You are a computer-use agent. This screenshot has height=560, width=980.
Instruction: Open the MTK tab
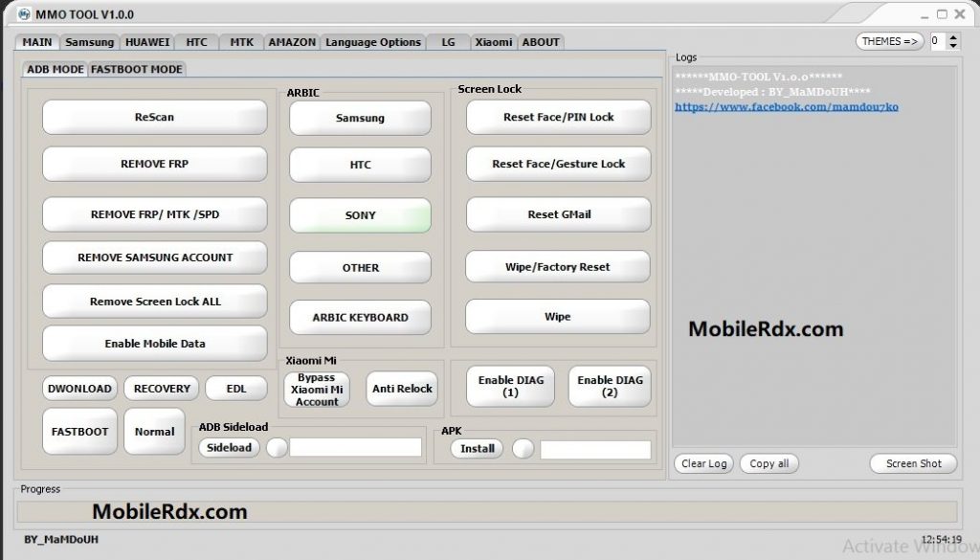click(x=241, y=42)
